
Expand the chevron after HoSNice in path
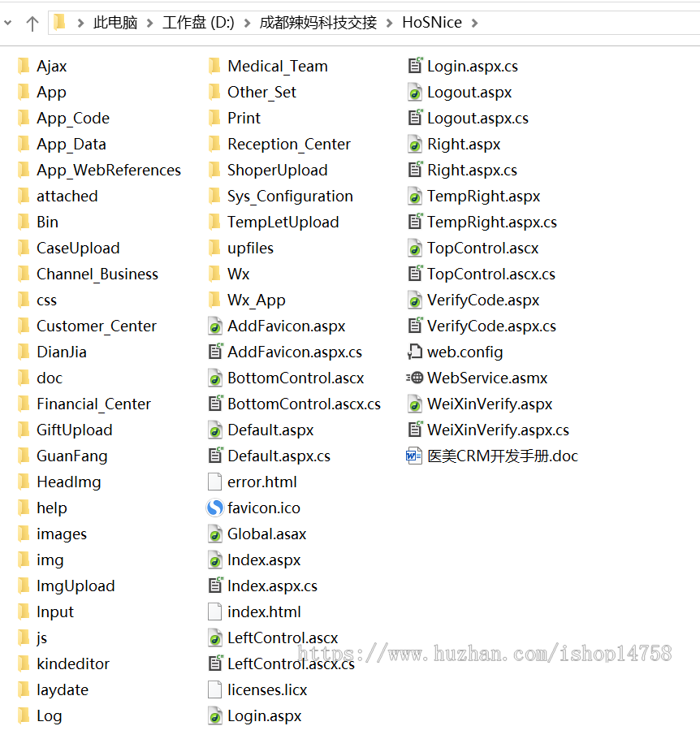click(x=474, y=23)
